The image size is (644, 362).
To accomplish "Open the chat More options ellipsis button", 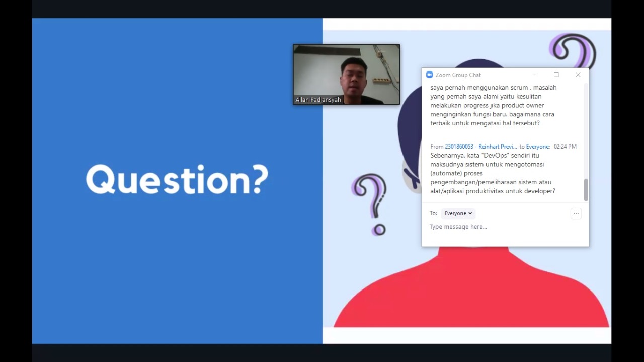I will pos(576,213).
